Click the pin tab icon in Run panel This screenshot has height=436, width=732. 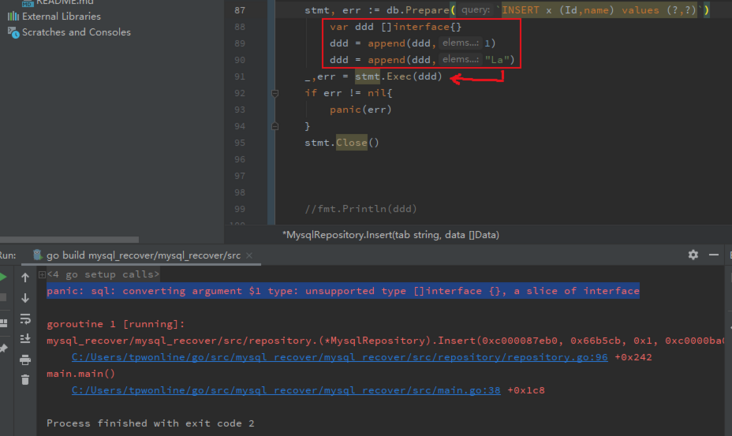[x=3, y=348]
